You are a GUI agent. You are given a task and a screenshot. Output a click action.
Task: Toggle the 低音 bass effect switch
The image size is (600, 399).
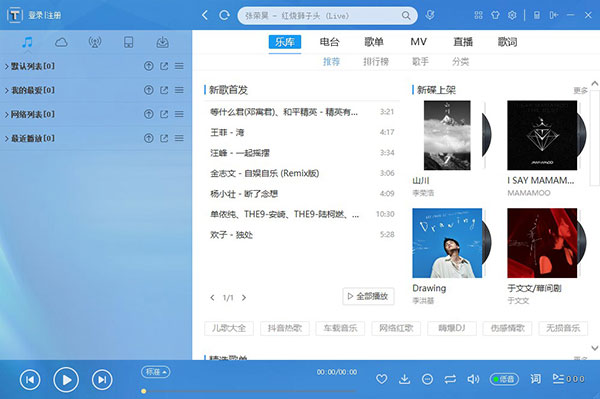click(x=504, y=379)
